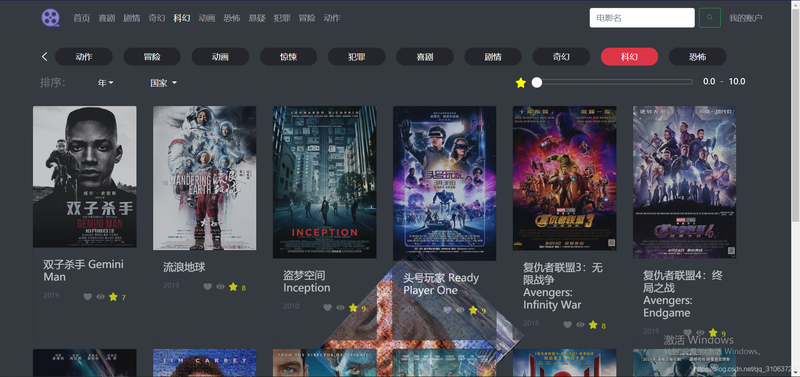Click the green search magnifier icon

[710, 18]
